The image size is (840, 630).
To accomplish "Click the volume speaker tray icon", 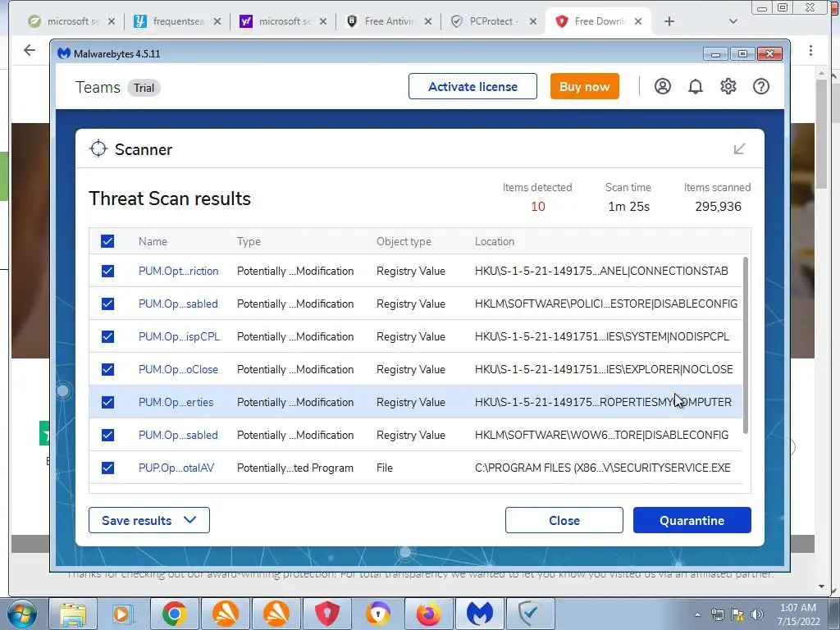I will (x=757, y=614).
